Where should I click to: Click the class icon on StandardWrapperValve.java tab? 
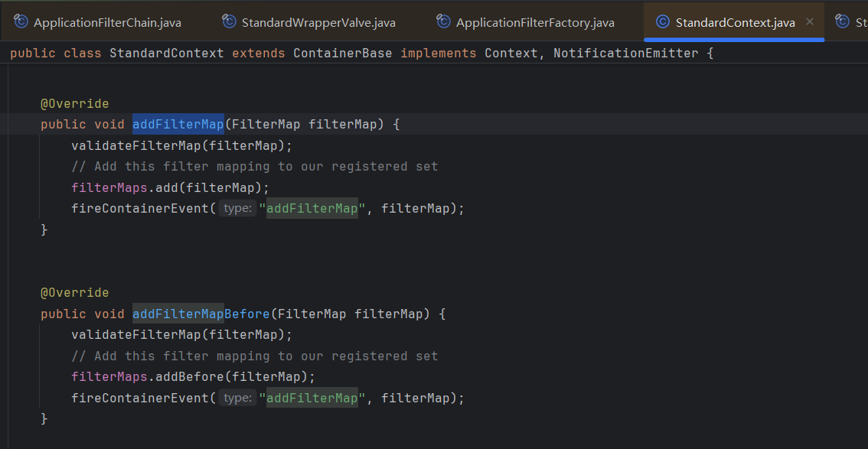point(229,22)
